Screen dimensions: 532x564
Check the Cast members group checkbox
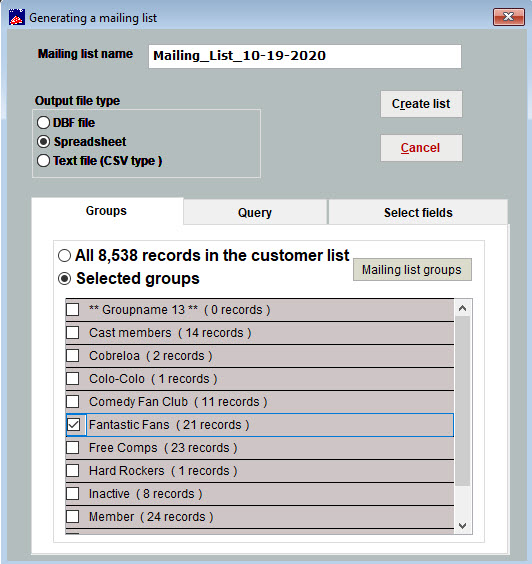click(x=73, y=333)
